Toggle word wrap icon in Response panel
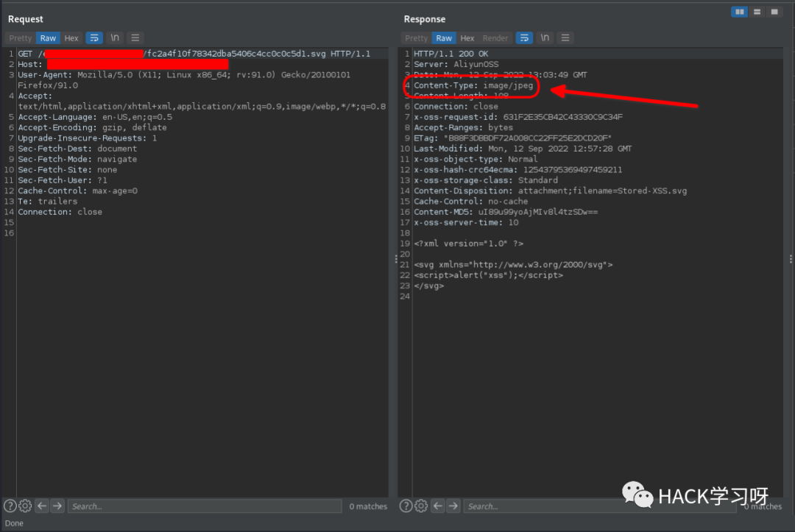The image size is (795, 532). (x=524, y=38)
